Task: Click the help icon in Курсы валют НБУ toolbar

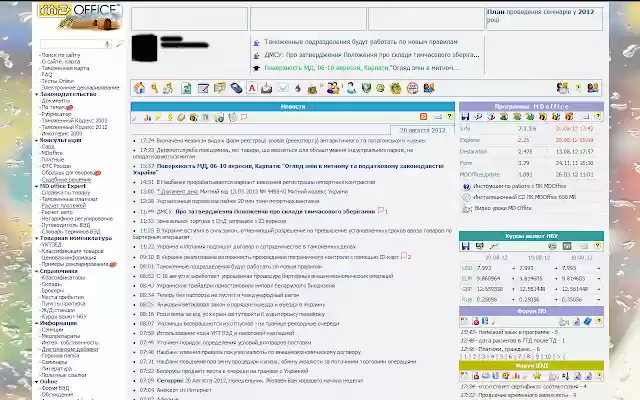Action: (598, 246)
